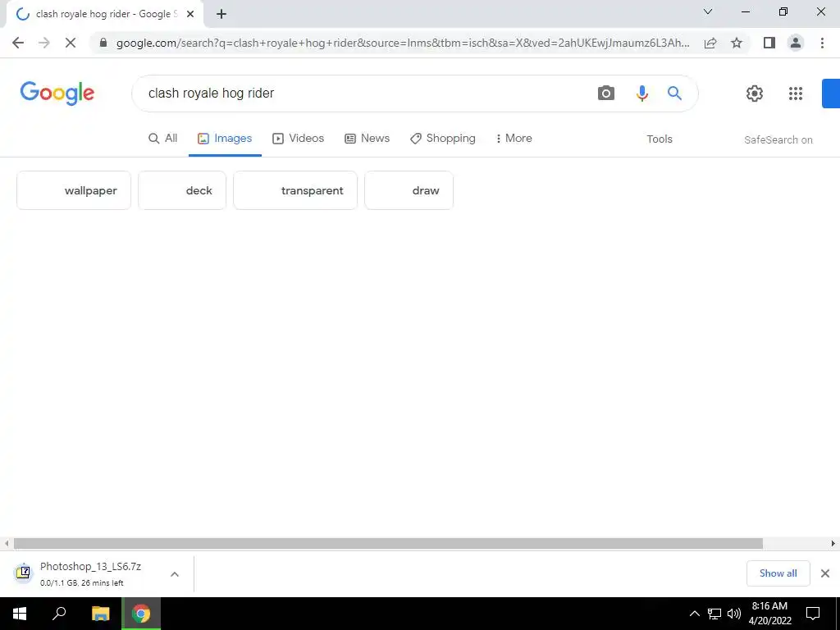
Task: Go back to the previous page
Action: pos(18,43)
